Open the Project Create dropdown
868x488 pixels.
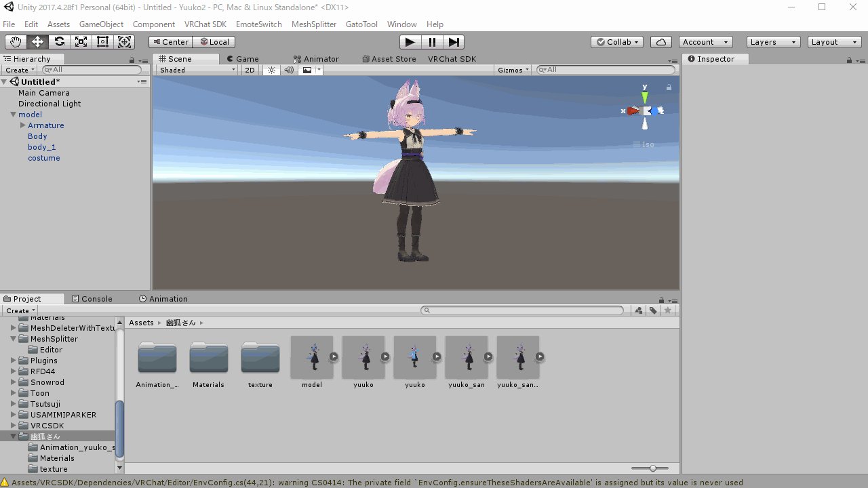(x=19, y=310)
